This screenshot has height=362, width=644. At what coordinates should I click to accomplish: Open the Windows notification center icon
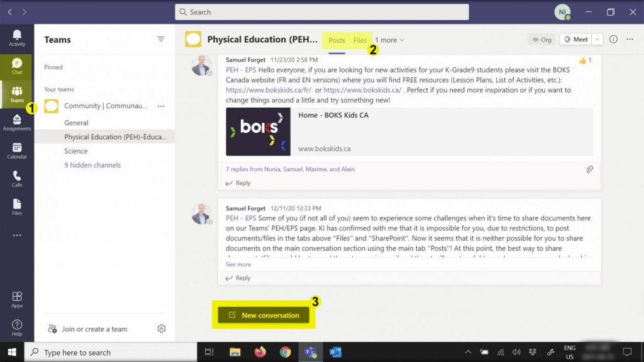click(x=627, y=352)
